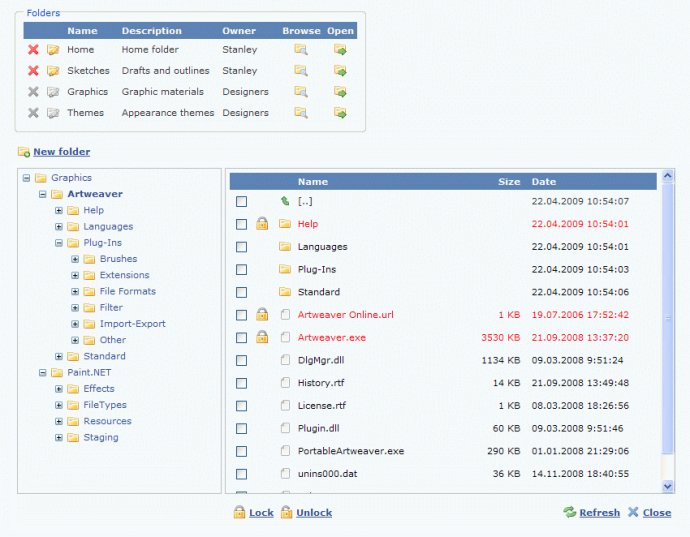Click Open icon for Graphics folder
This screenshot has width=690, height=537.
pyautogui.click(x=340, y=92)
